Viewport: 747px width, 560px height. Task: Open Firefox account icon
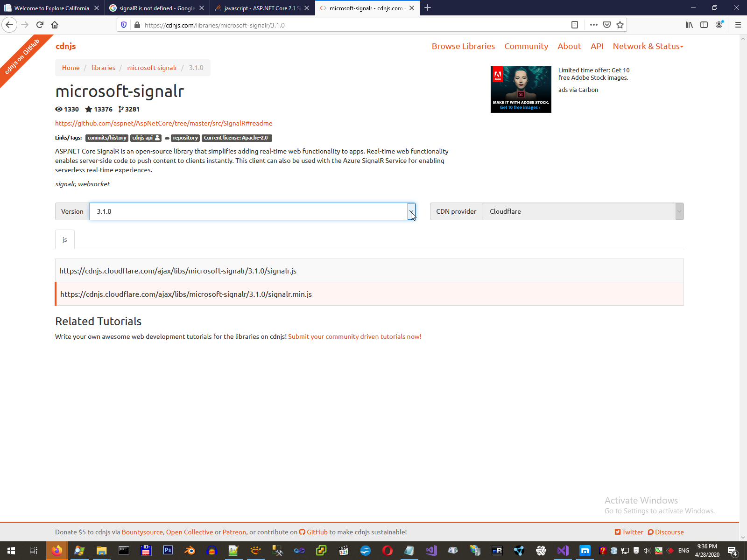(719, 25)
